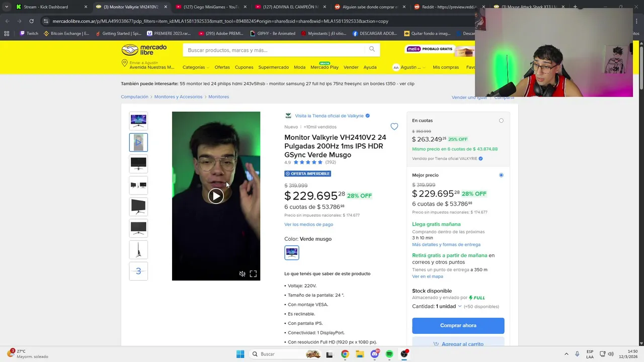The width and height of the screenshot is (644, 362).
Task: Click the browser address bar URL
Action: pyautogui.click(x=220, y=21)
